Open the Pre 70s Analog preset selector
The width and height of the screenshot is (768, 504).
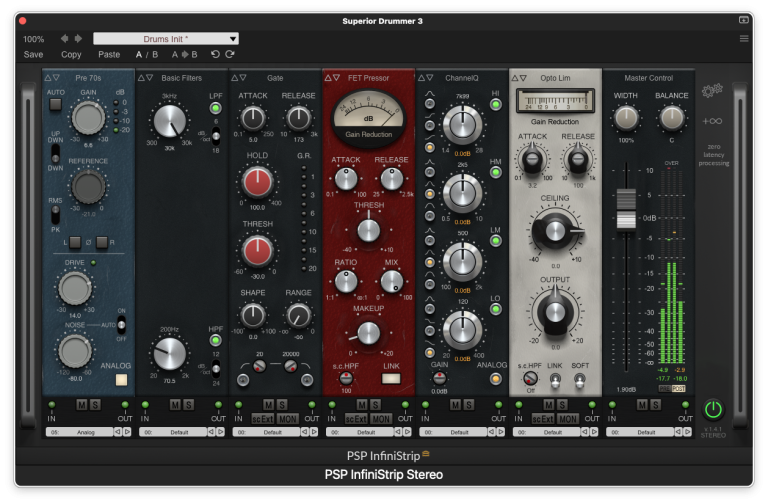[79, 432]
